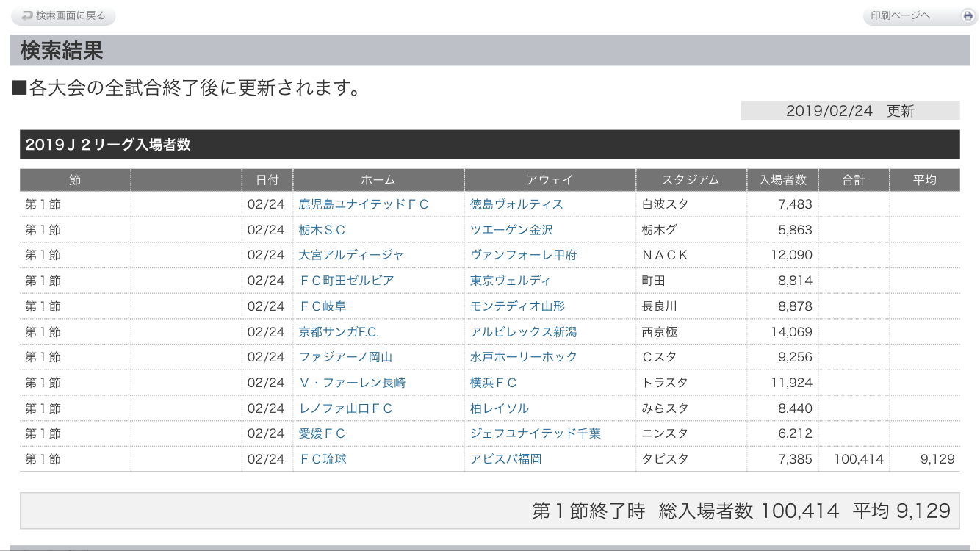Click the アルビレックス新潟 link
This screenshot has width=980, height=551.
pyautogui.click(x=523, y=332)
